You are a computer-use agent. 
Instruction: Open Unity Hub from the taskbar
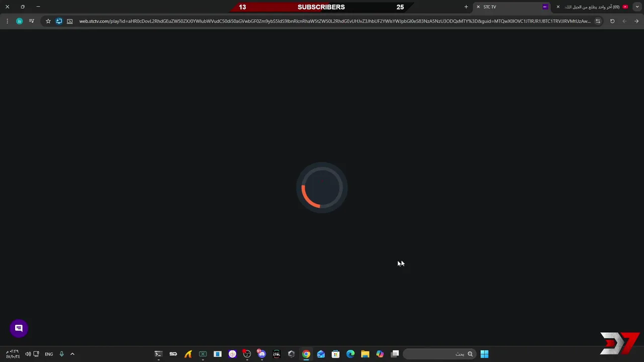(291, 354)
